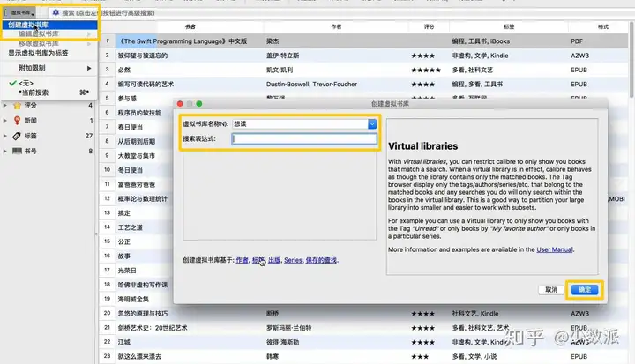Open 附加限制 submenu

tap(49, 68)
